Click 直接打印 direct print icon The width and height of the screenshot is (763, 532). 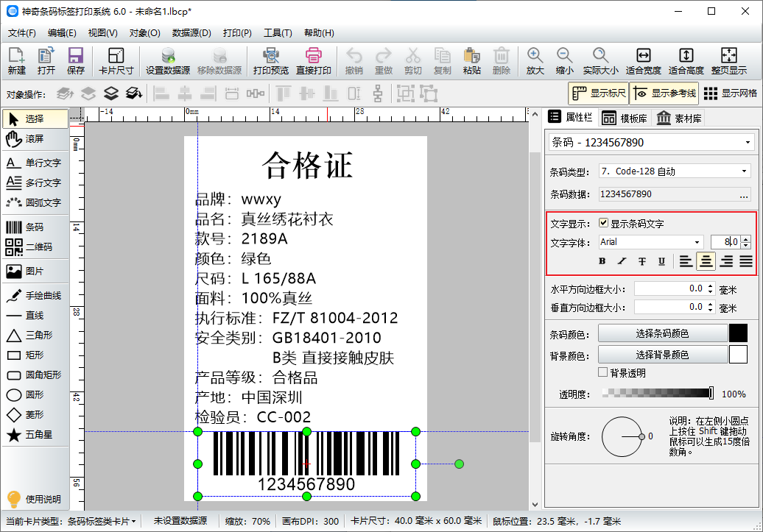[314, 61]
